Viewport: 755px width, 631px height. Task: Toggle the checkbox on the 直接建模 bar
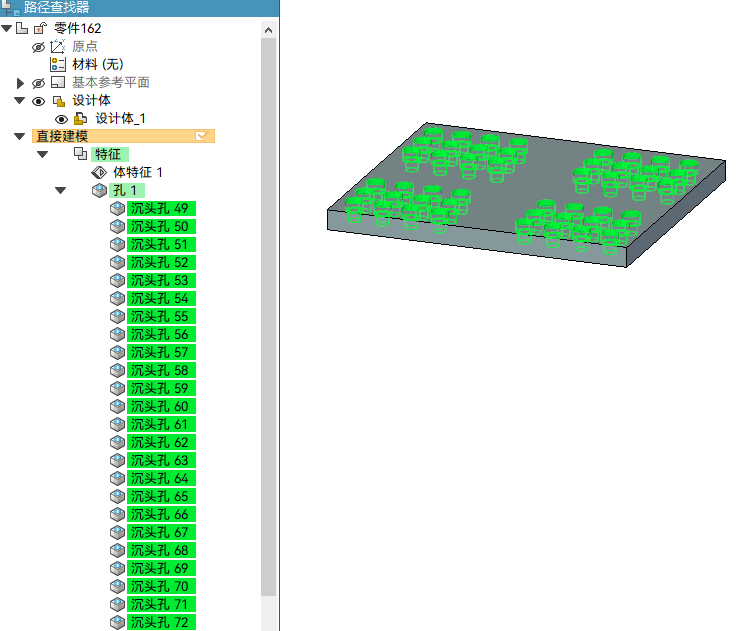(202, 136)
